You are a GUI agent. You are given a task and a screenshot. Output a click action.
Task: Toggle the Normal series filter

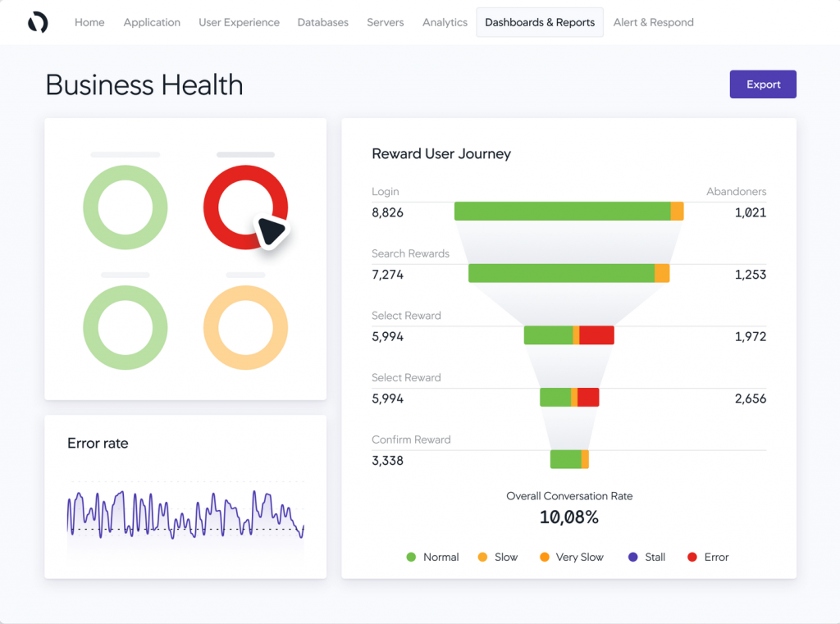tap(432, 557)
